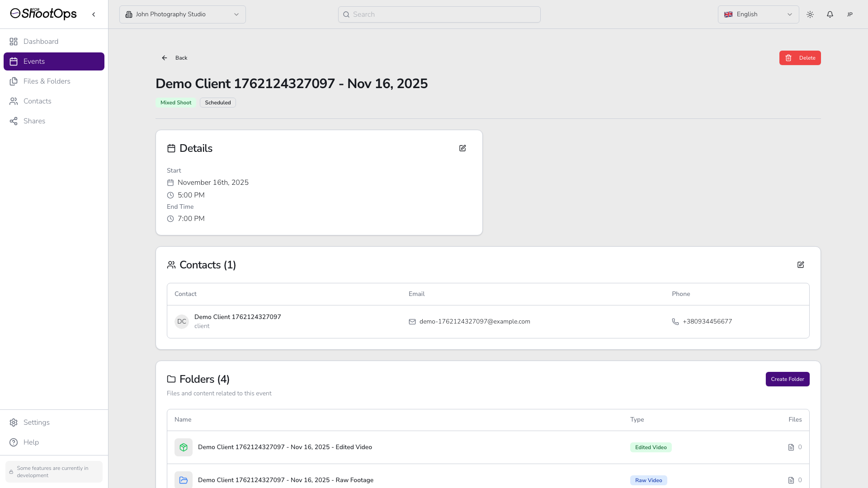Click into the Search field

pyautogui.click(x=439, y=14)
